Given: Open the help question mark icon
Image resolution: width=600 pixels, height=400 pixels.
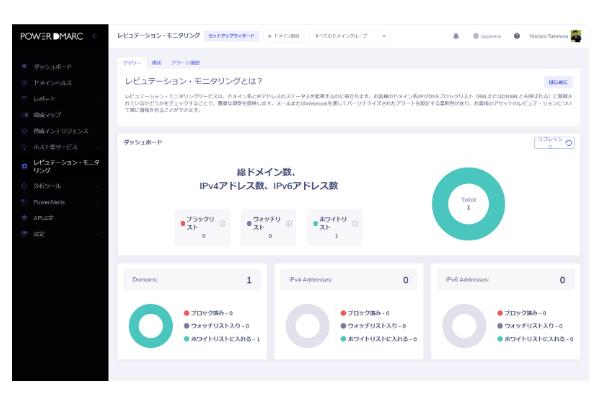Looking at the screenshot, I should 516,35.
